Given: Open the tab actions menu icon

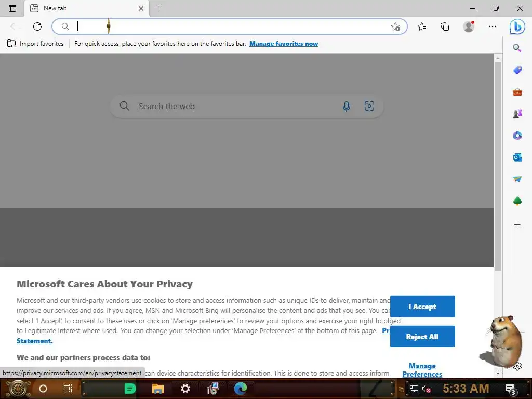Looking at the screenshot, I should click(x=12, y=8).
